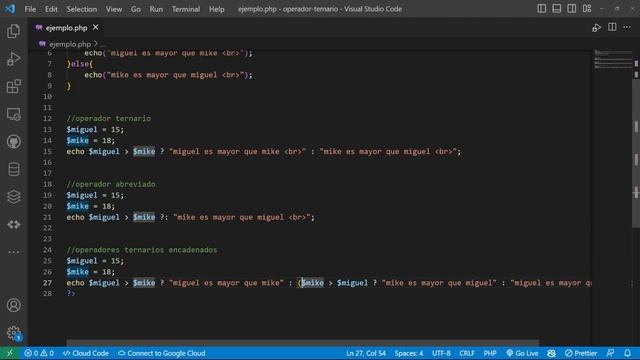Customize the editor layout

pos(587,9)
